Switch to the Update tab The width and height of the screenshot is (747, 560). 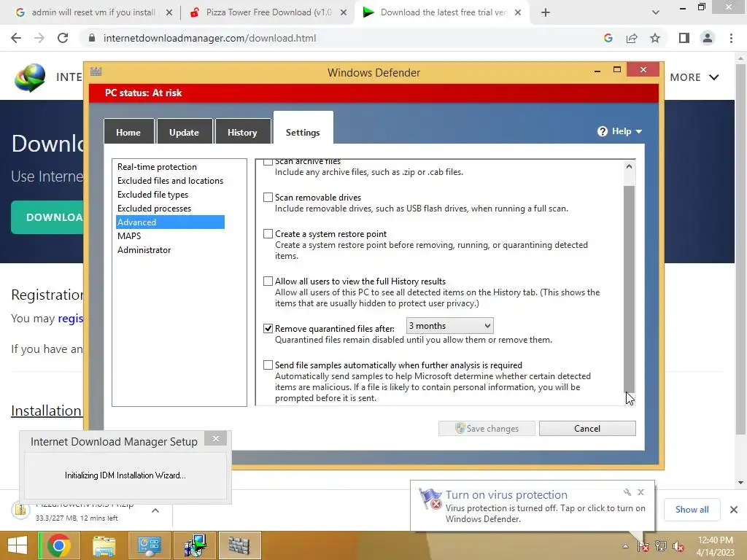[184, 131]
